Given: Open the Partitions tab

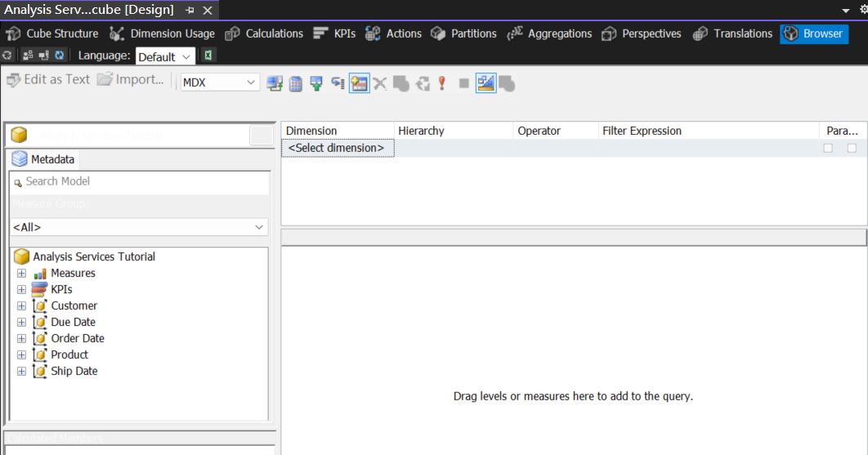Looking at the screenshot, I should 463,33.
